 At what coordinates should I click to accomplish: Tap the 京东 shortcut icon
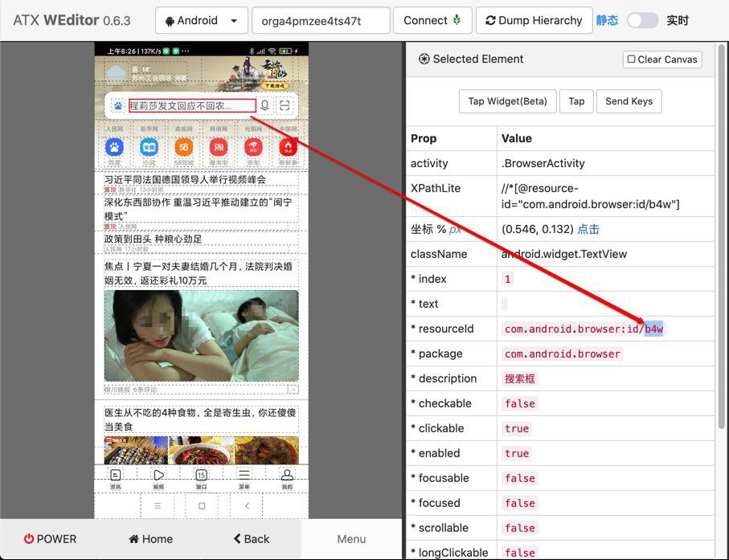(x=253, y=148)
